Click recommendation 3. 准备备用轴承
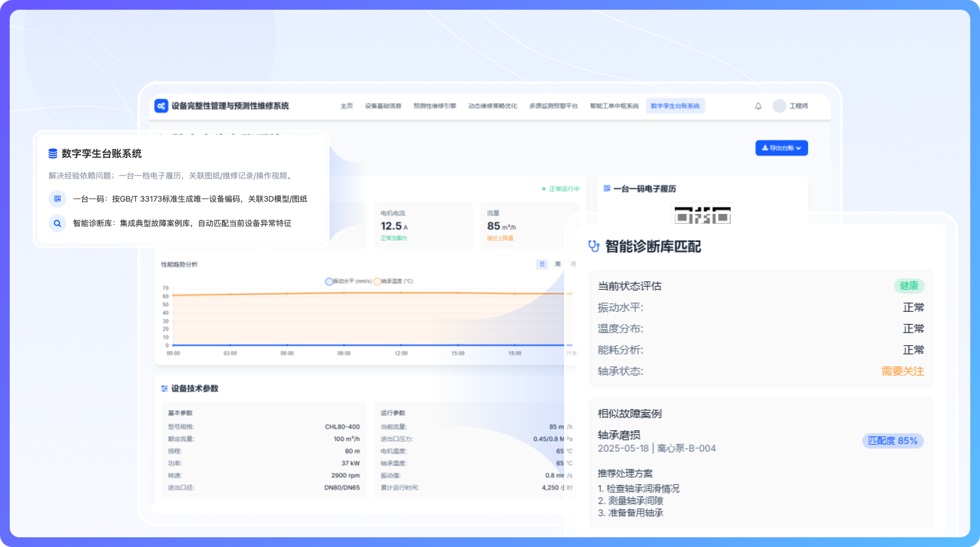980x547 pixels. click(630, 512)
